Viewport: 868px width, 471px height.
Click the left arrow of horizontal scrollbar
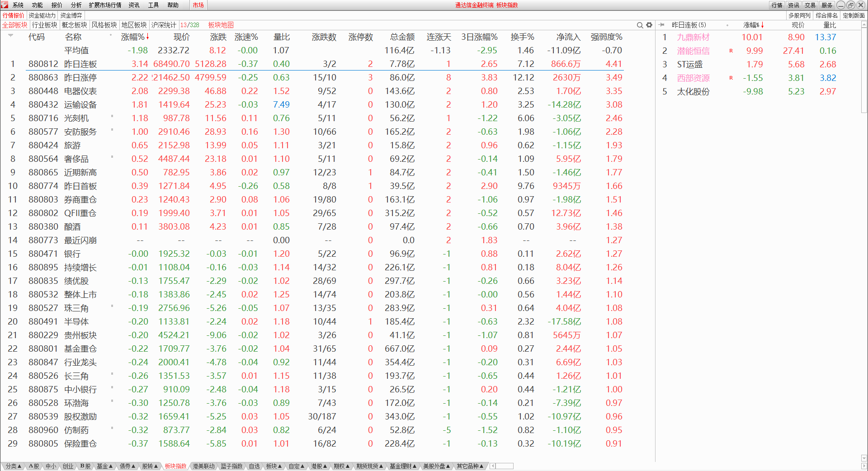[493, 466]
